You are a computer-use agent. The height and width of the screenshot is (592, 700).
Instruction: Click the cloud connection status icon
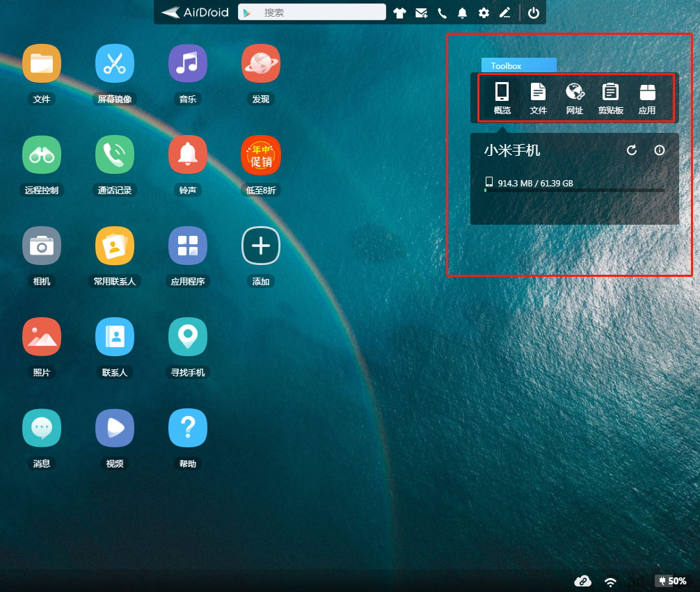[x=582, y=581]
